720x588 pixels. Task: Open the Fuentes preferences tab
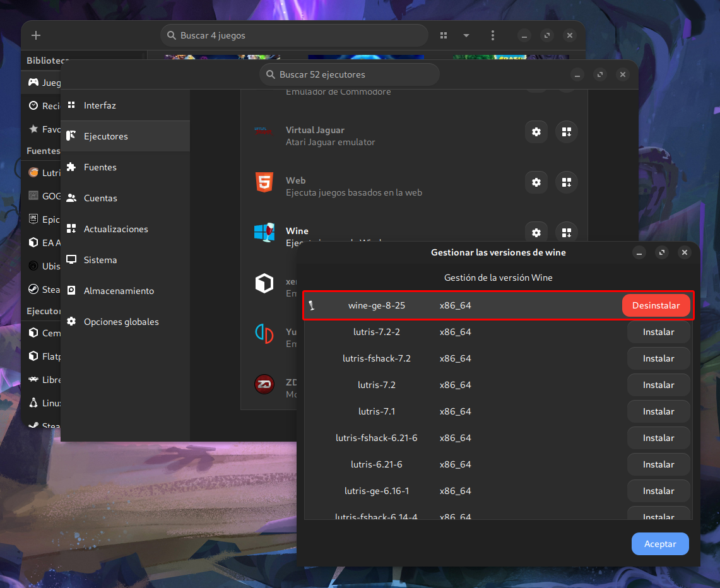pos(126,167)
